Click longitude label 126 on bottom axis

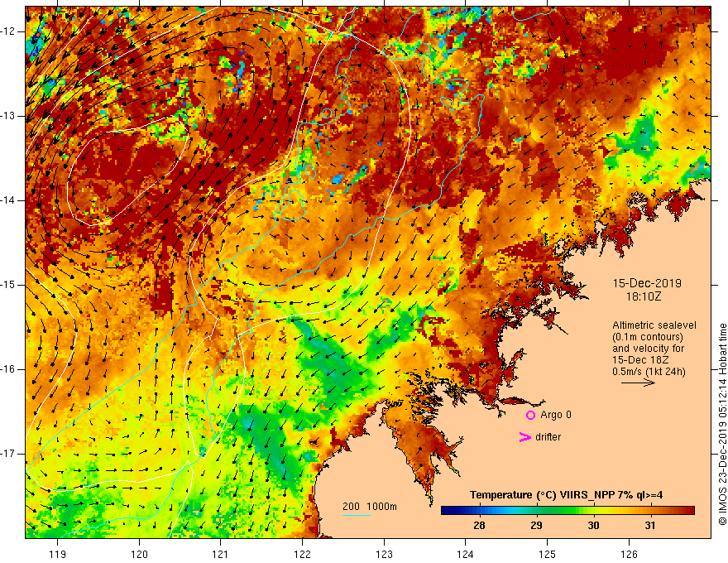(x=629, y=554)
